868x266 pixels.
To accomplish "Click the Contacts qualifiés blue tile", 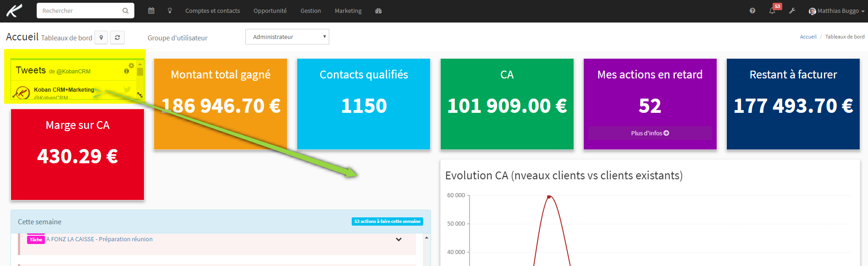I will coord(364,104).
